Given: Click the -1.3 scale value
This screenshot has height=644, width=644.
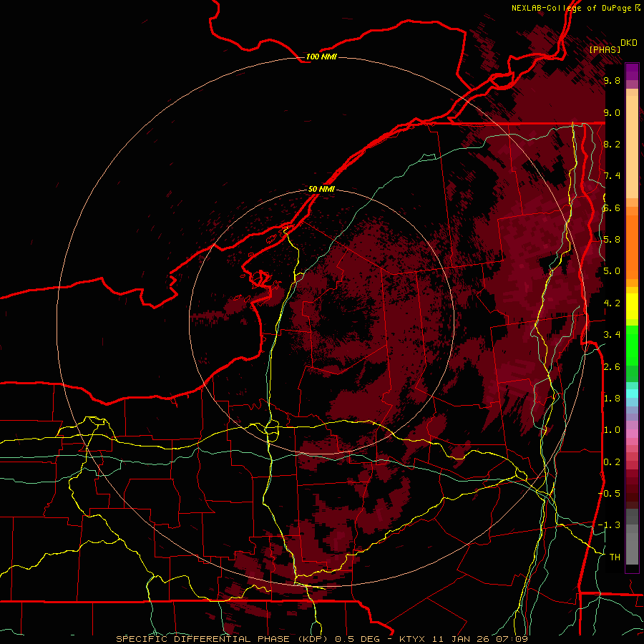Looking at the screenshot, I should [610, 525].
